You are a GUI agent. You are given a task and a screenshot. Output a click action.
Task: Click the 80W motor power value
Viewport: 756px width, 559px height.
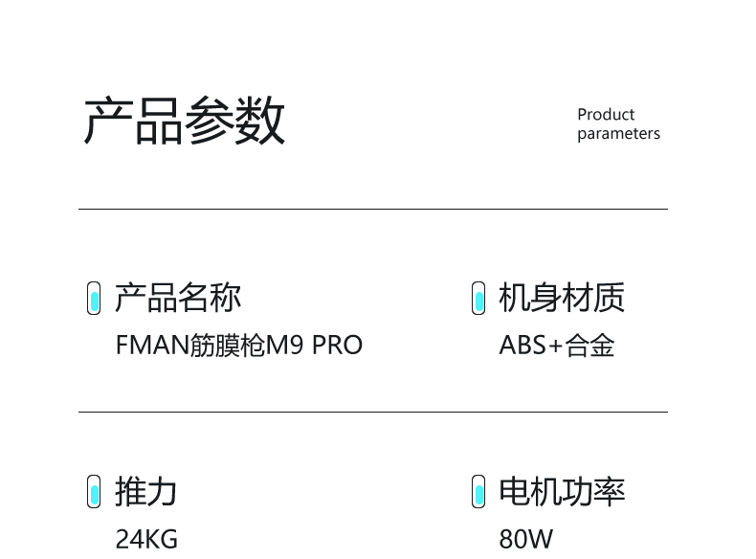[x=525, y=539]
